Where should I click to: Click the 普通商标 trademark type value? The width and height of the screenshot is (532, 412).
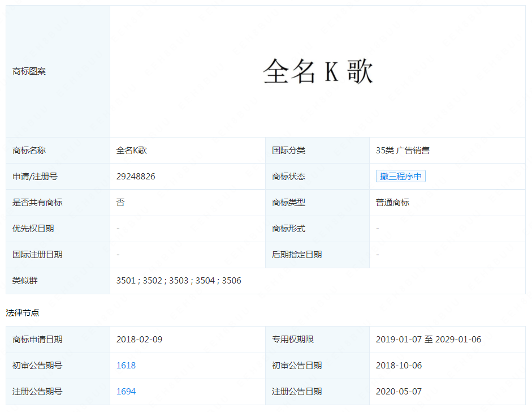tap(392, 203)
